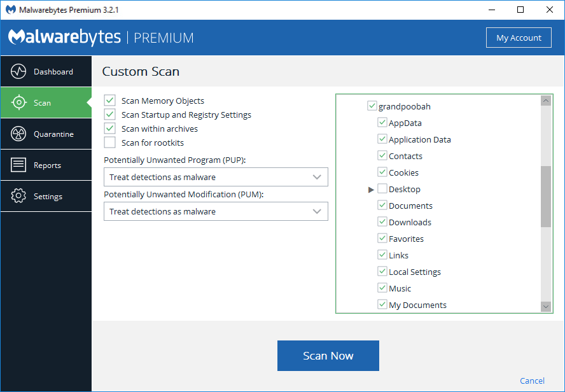Screen dimensions: 565x392
Task: Select the grandpoobah folder name
Action: point(404,107)
